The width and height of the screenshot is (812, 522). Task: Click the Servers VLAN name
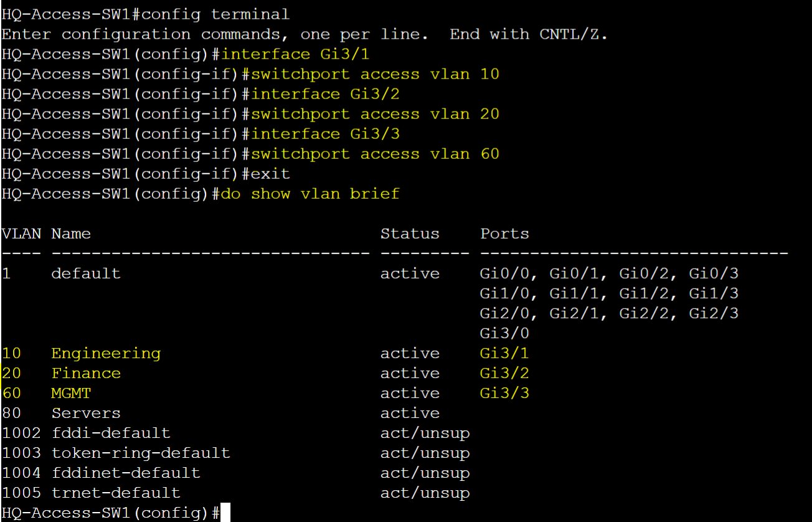tap(86, 413)
